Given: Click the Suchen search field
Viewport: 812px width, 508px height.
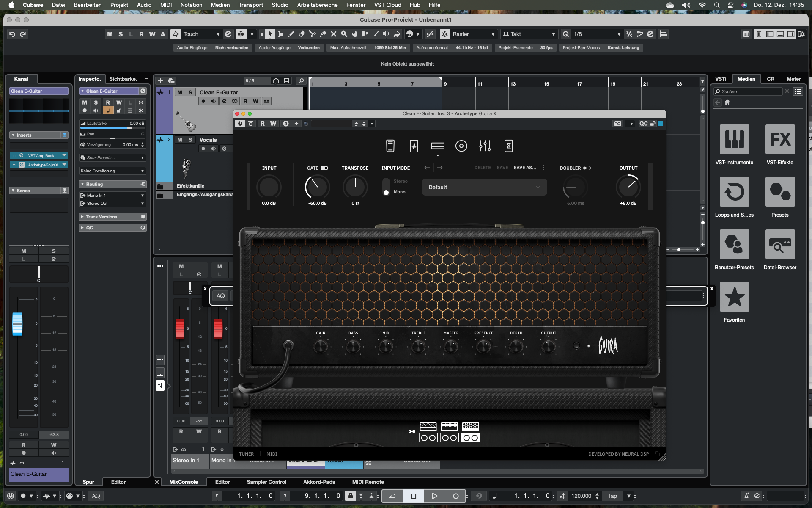Looking at the screenshot, I should (749, 91).
